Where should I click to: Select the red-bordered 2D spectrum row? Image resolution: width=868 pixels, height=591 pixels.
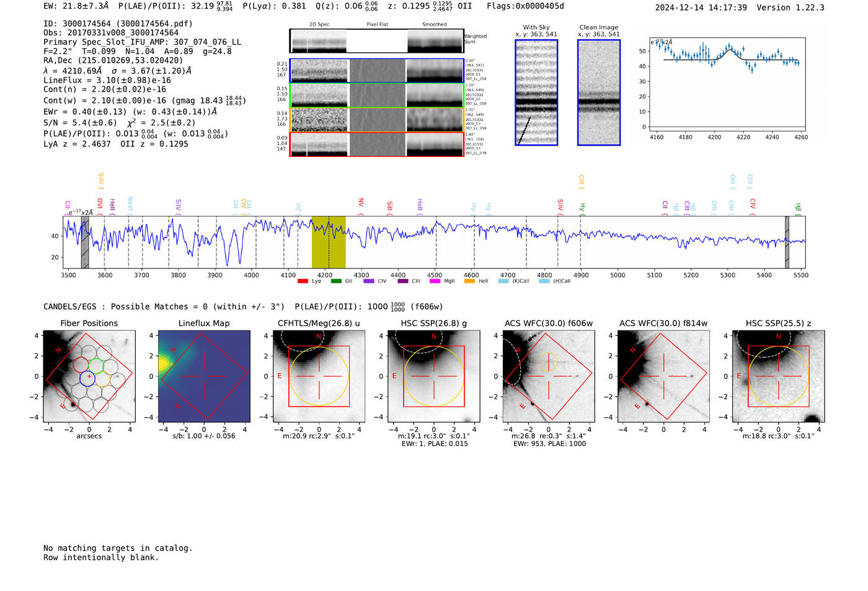click(x=377, y=144)
